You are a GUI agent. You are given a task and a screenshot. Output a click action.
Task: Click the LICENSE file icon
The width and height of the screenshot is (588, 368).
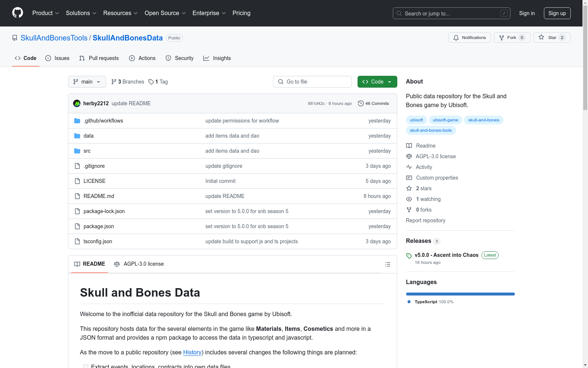(77, 181)
